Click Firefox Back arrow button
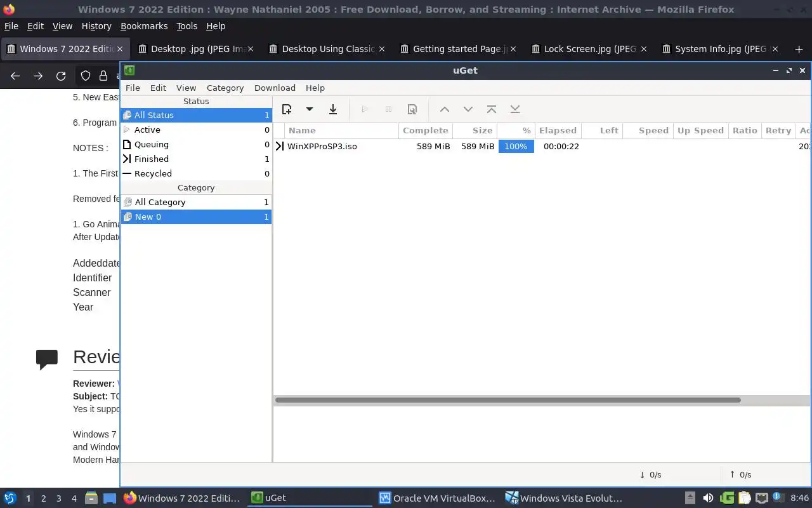Viewport: 812px width, 508px height. (15, 76)
